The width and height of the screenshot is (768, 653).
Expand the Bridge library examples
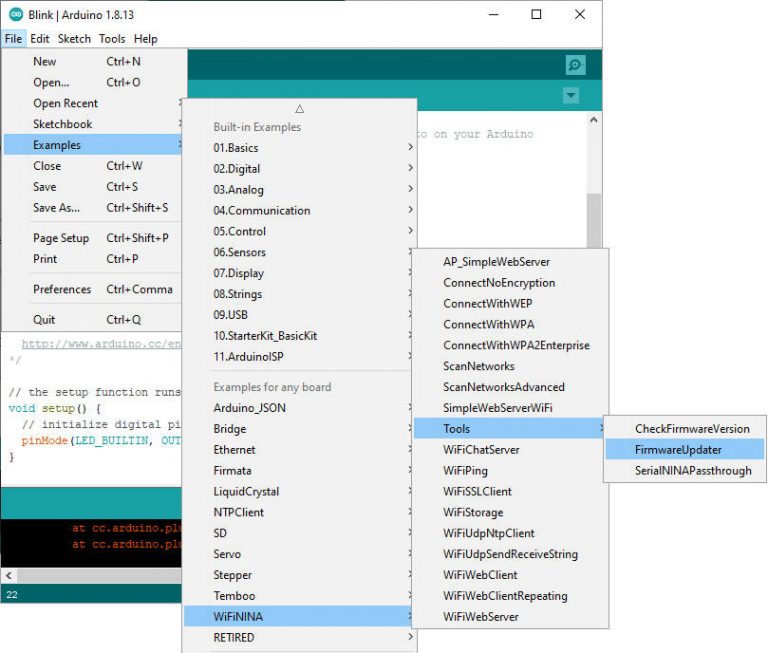[x=299, y=429]
